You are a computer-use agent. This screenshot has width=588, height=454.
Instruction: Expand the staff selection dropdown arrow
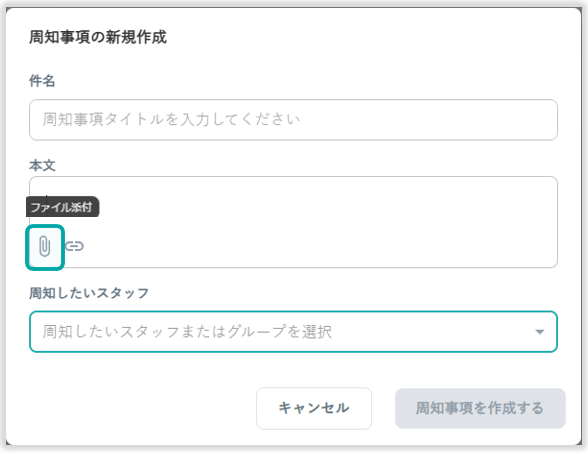[539, 332]
